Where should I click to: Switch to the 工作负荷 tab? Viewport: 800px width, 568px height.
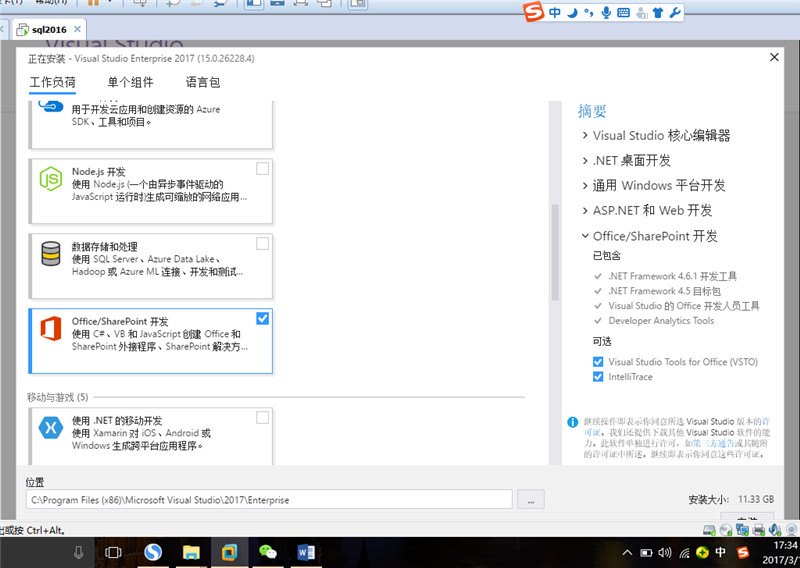point(53,82)
